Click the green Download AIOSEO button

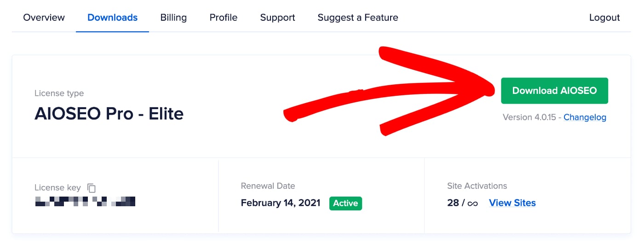(x=555, y=91)
